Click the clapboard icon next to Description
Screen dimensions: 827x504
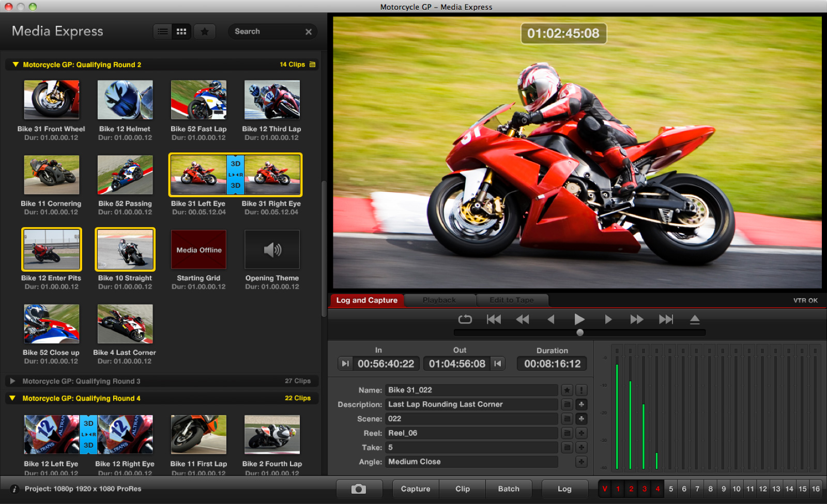pyautogui.click(x=567, y=404)
